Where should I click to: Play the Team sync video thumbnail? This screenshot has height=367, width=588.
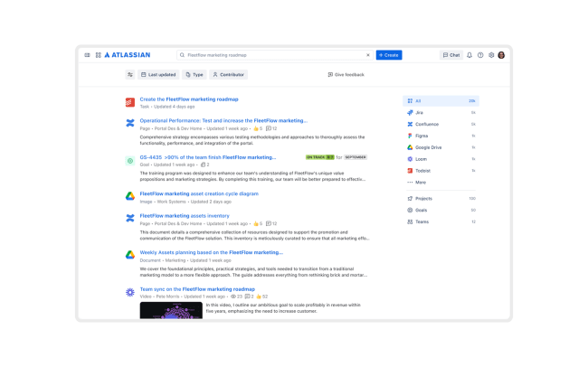coord(171,310)
